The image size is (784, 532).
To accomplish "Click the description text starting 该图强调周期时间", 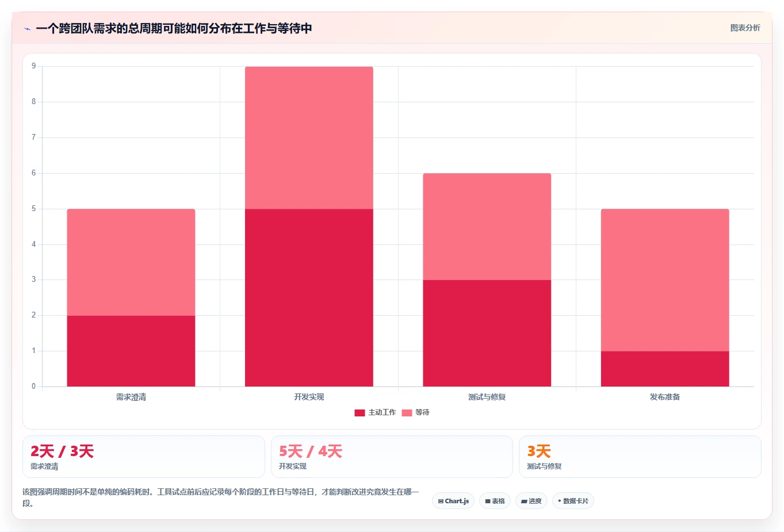I will pos(221,497).
